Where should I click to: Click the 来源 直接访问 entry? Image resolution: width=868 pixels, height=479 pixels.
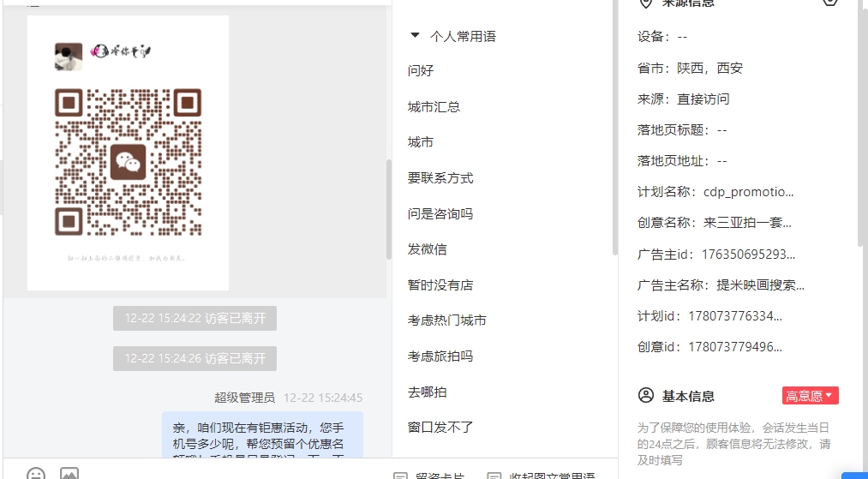(684, 99)
